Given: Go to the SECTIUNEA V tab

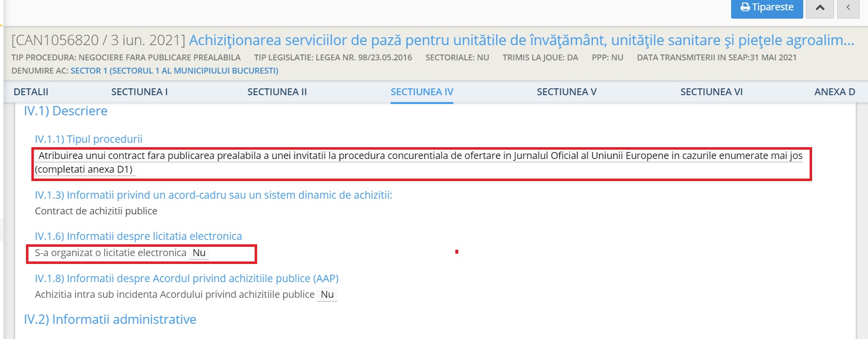Looking at the screenshot, I should (x=566, y=92).
